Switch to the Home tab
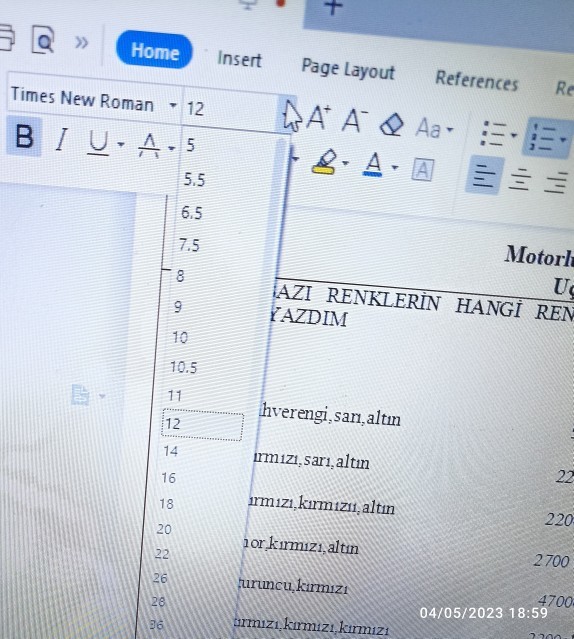 (x=154, y=51)
